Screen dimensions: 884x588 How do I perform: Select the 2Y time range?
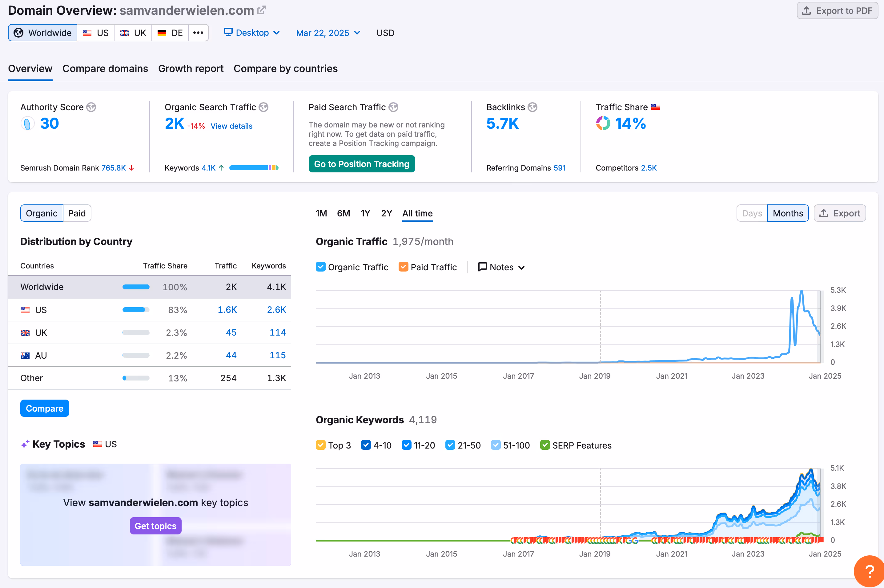[387, 213]
